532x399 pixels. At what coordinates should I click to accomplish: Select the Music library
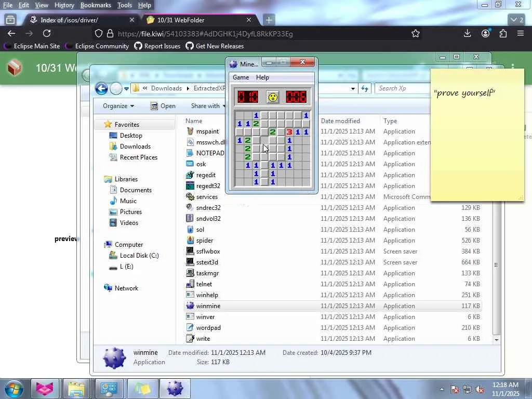(128, 201)
